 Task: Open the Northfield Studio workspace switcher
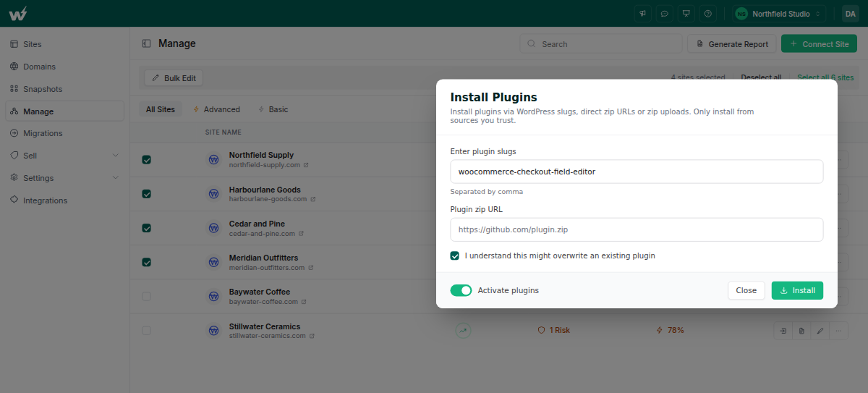[779, 13]
